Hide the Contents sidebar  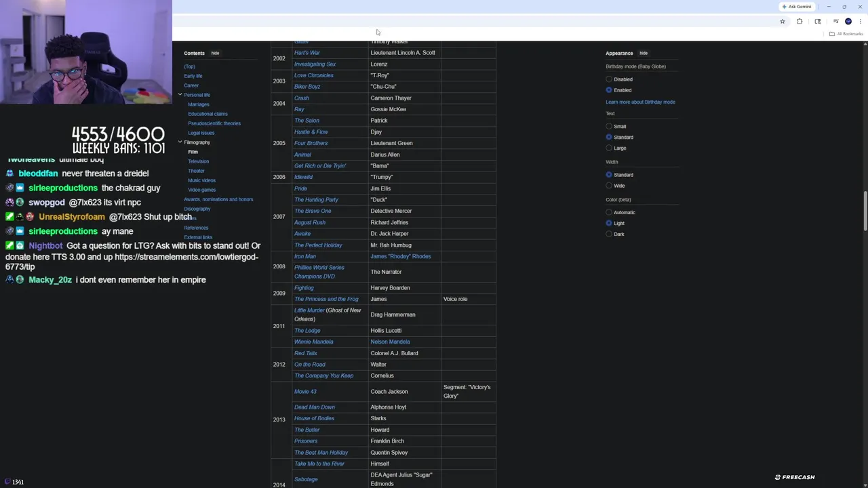click(215, 53)
